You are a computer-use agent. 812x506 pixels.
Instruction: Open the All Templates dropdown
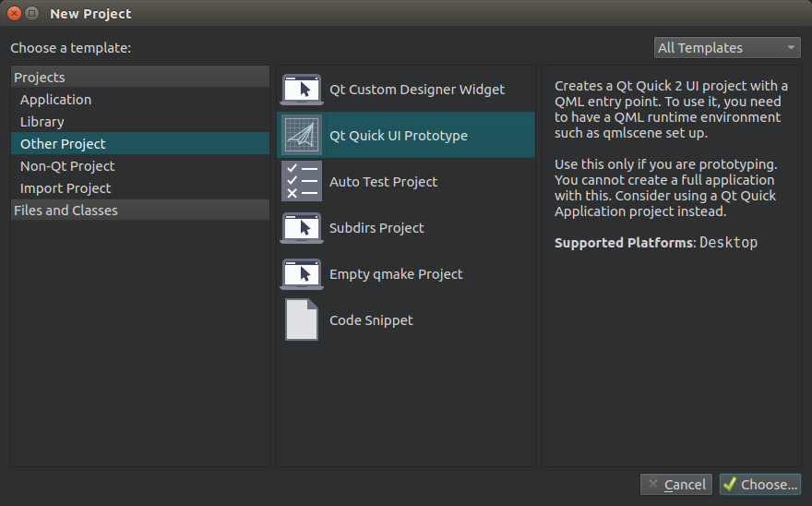point(727,48)
